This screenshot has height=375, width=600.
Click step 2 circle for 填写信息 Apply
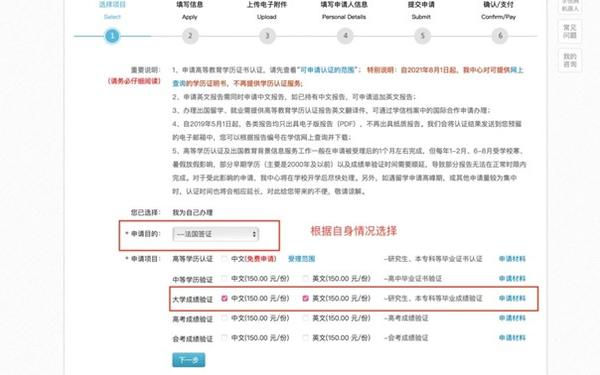pyautogui.click(x=190, y=36)
